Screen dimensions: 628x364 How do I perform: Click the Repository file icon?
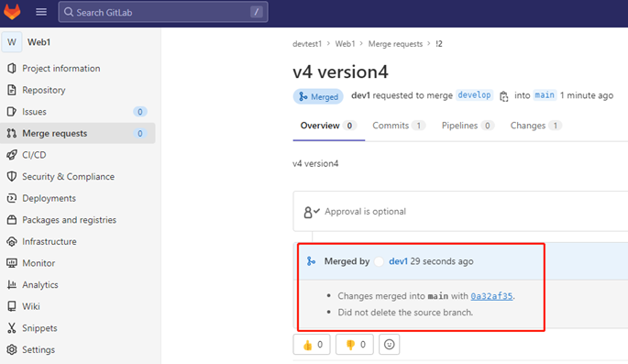(12, 90)
